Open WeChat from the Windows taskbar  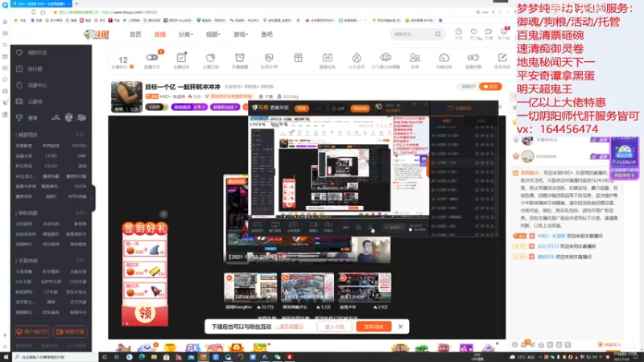click(x=277, y=357)
